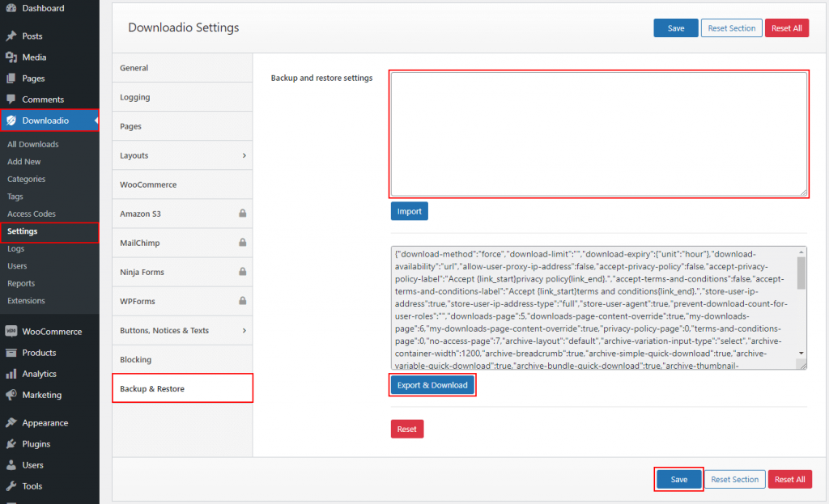Click the Comments speech bubble icon
The height and width of the screenshot is (504, 829).
(x=11, y=100)
